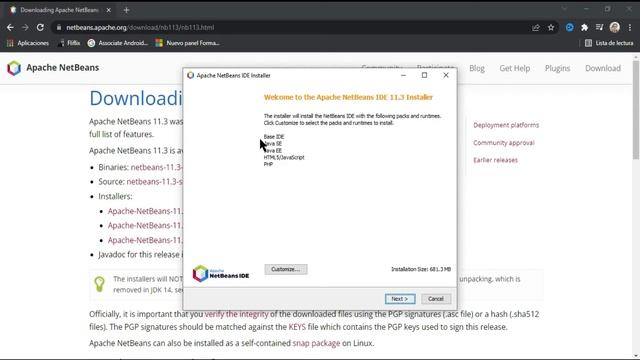Open the Fliflix bookmark
This screenshot has height=360, width=640.
pyautogui.click(x=69, y=43)
